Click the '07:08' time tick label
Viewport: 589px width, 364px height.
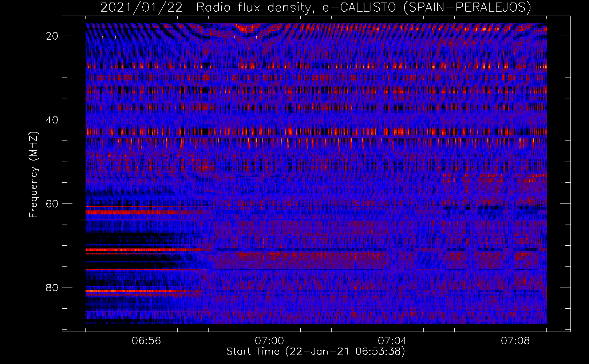(x=515, y=341)
